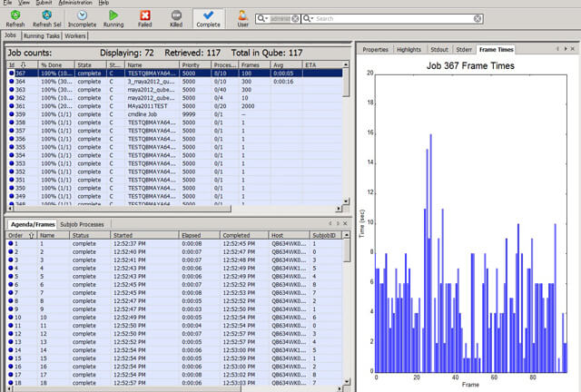Sort jobs by Frames column header
This screenshot has height=392, width=581.
[254, 64]
